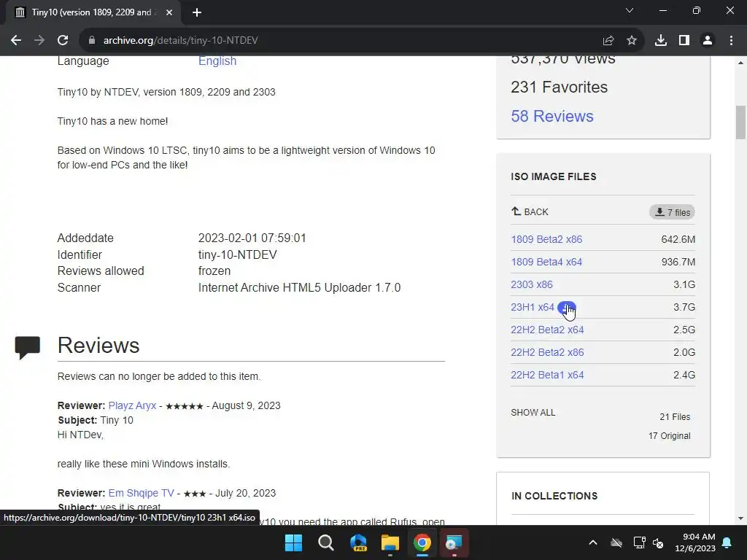Click the Reviews speech bubble icon
The height and width of the screenshot is (560, 747).
tap(28, 348)
